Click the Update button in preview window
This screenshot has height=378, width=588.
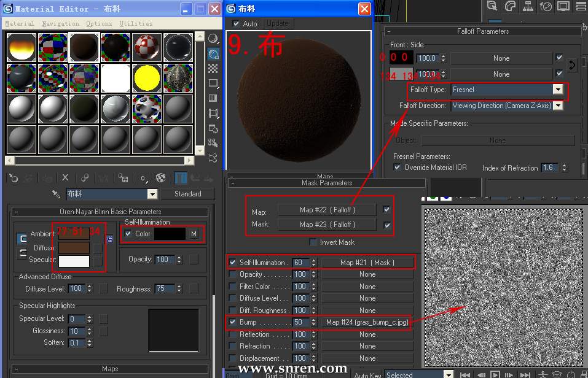pos(278,23)
